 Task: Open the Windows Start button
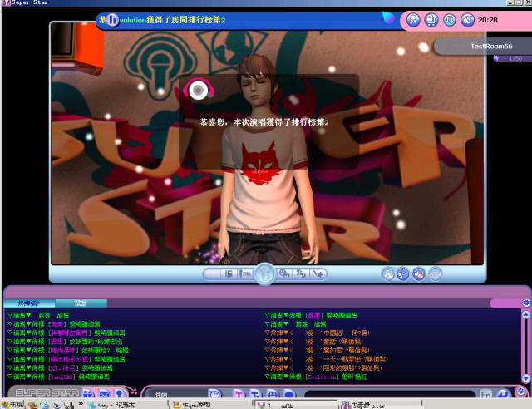pos(13,404)
